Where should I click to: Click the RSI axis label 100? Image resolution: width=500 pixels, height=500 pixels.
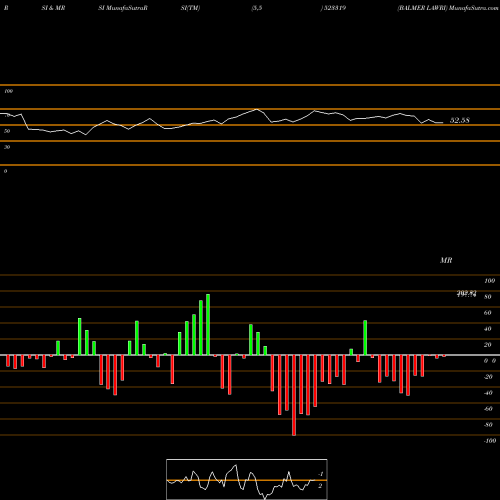tap(9, 91)
